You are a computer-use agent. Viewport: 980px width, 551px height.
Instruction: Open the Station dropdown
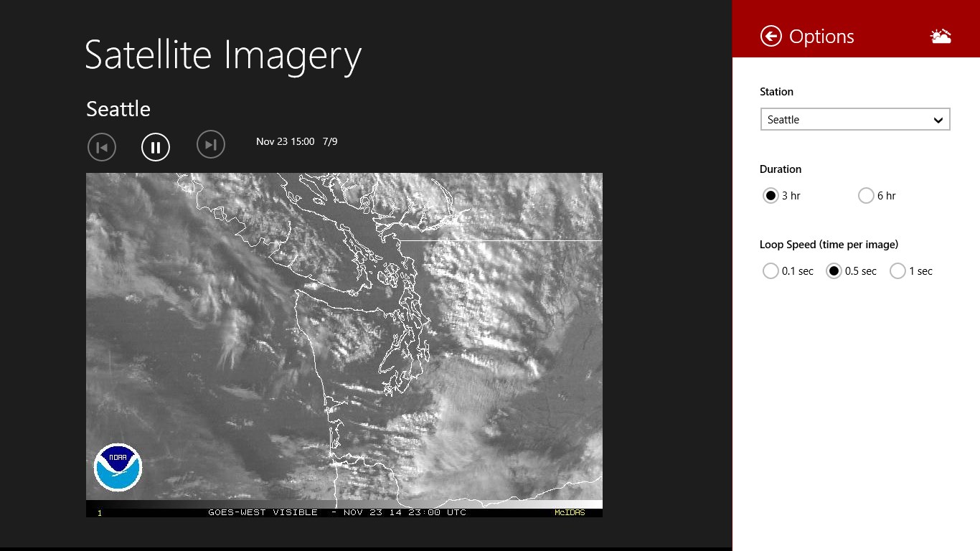pyautogui.click(x=854, y=119)
